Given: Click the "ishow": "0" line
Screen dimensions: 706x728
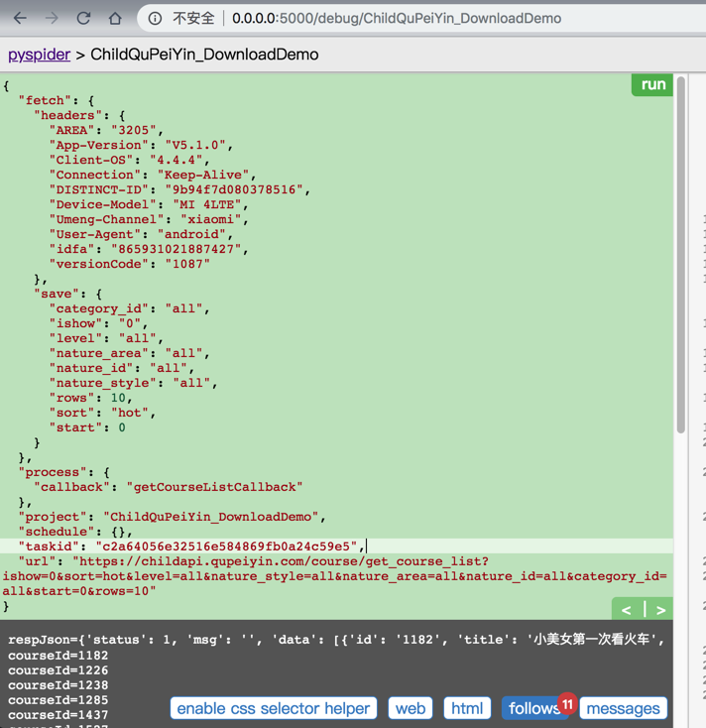Looking at the screenshot, I should [x=98, y=323].
